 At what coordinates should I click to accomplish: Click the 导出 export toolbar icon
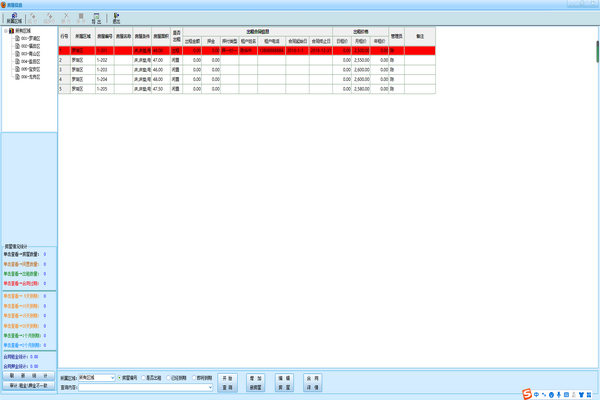95,18
